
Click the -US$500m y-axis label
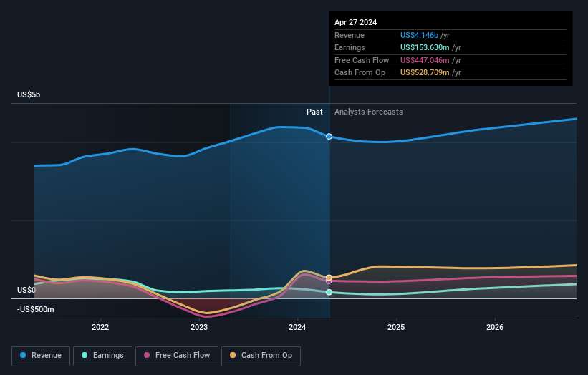click(x=35, y=309)
